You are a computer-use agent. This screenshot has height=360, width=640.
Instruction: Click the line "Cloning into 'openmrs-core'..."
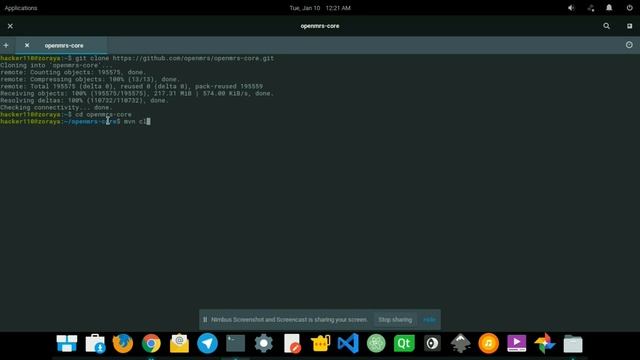[x=56, y=65]
